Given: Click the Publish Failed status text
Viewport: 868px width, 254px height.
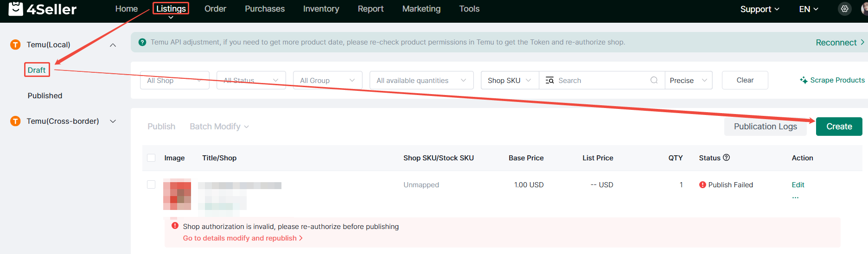Looking at the screenshot, I should [x=730, y=184].
